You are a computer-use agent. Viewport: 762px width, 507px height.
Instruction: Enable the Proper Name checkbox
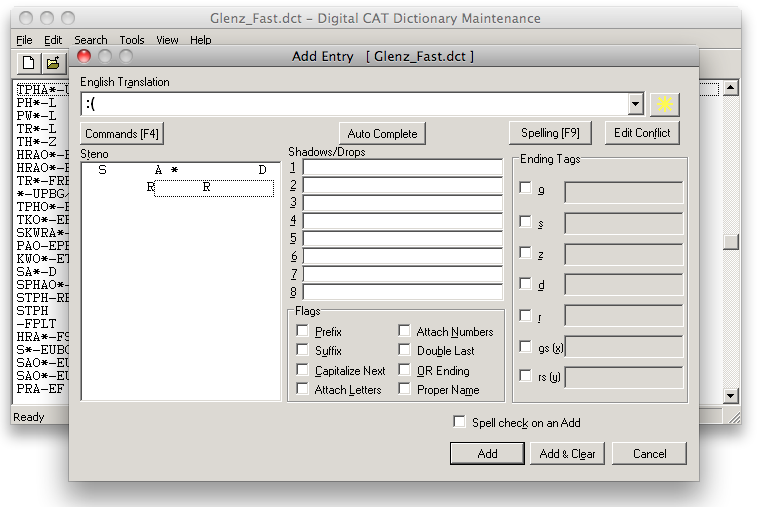404,389
